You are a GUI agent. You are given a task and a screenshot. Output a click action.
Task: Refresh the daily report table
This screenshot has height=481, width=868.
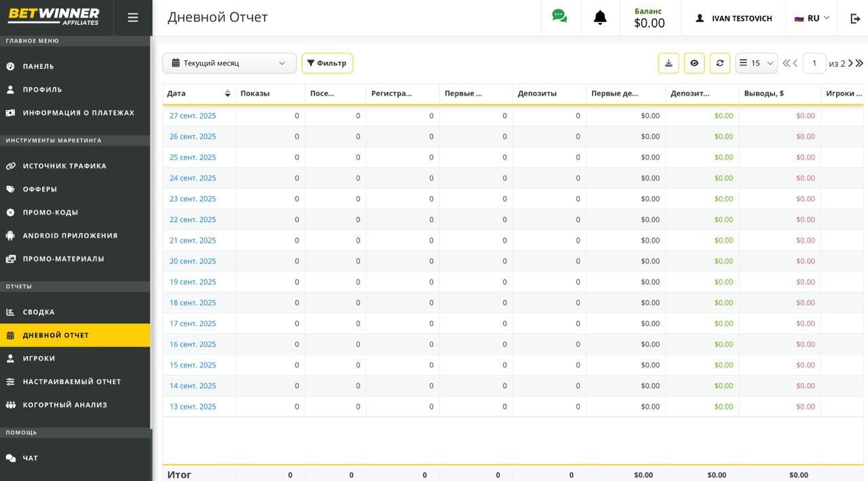pos(719,63)
